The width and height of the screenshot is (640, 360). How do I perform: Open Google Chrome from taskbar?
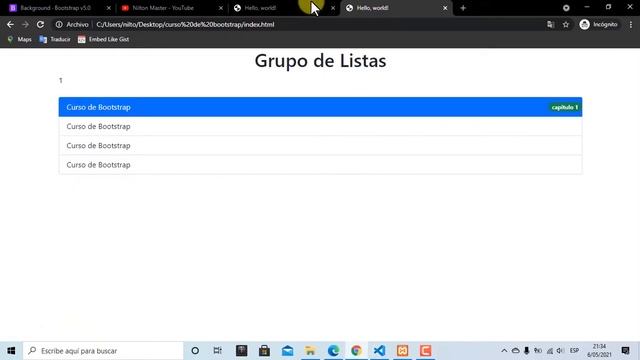(356, 351)
